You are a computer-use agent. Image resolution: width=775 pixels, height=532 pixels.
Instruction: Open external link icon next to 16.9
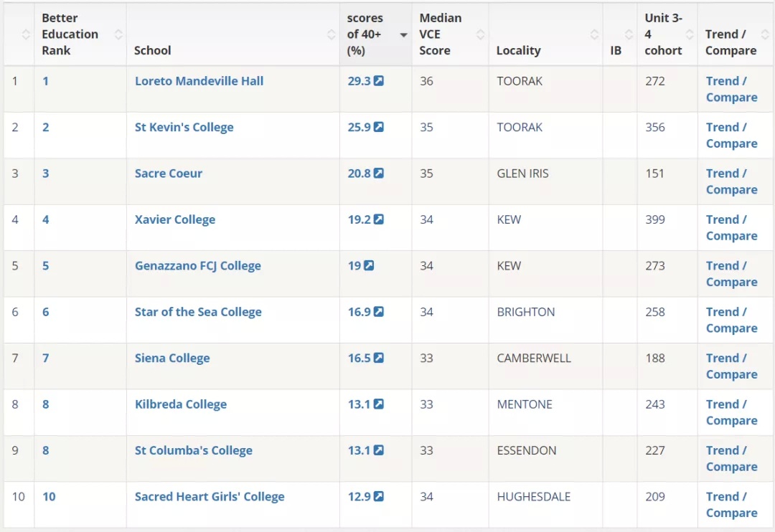(379, 312)
